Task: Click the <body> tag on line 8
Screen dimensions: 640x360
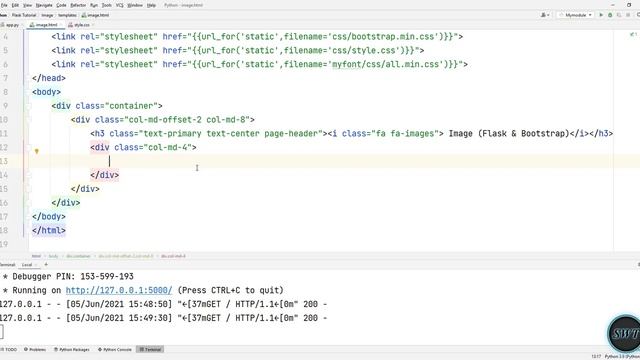Action: pyautogui.click(x=46, y=92)
